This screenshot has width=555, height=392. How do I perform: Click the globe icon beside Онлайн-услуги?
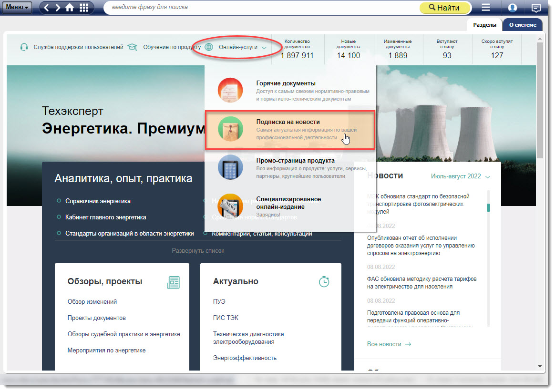tap(209, 47)
